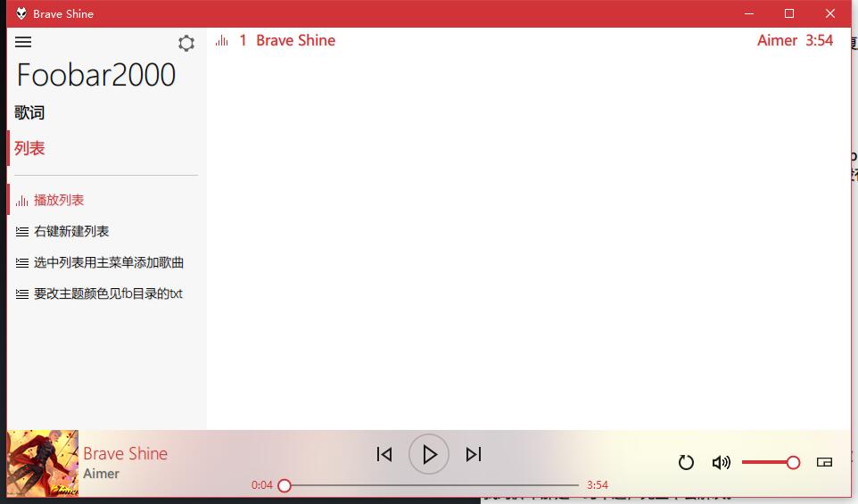Image resolution: width=858 pixels, height=504 pixels.
Task: Click the Foobar2000 heading
Action: tap(95, 75)
